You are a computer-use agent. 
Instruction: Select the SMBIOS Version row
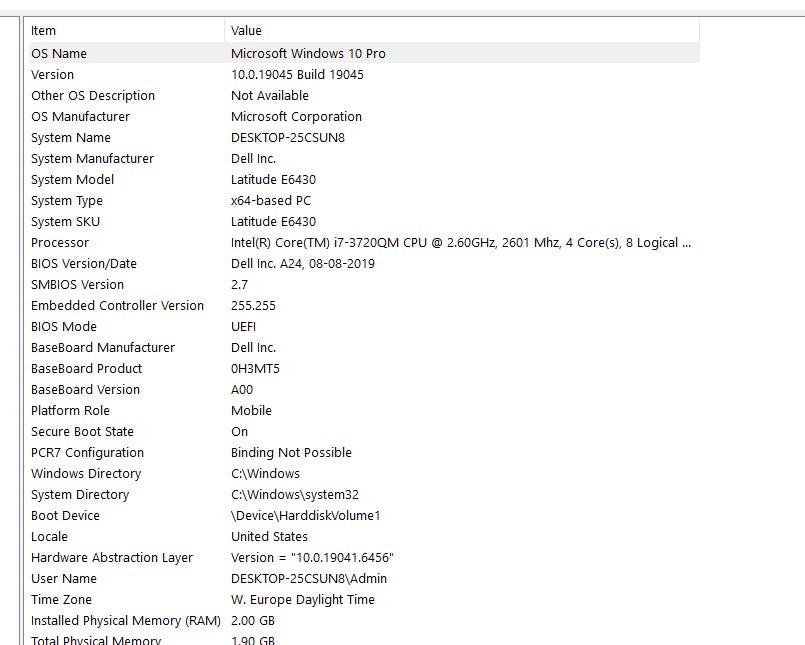364,284
